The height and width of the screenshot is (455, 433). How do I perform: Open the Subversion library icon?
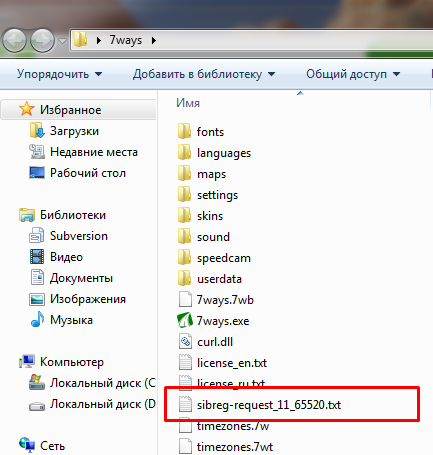pyautogui.click(x=37, y=235)
